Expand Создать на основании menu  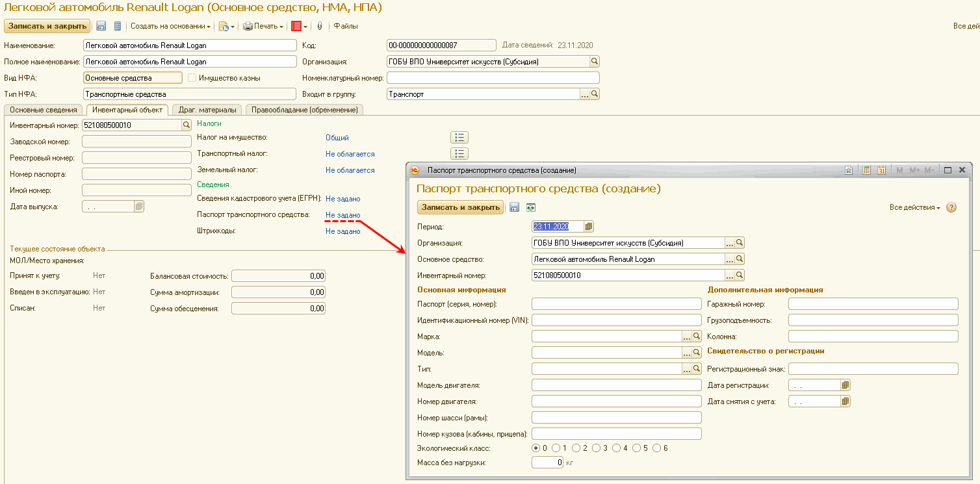(171, 26)
